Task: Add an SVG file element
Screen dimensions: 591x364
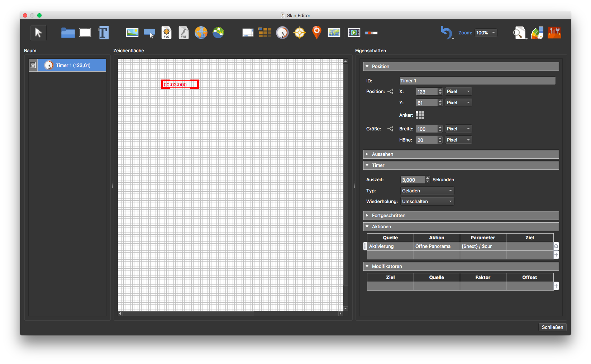Action: point(166,33)
